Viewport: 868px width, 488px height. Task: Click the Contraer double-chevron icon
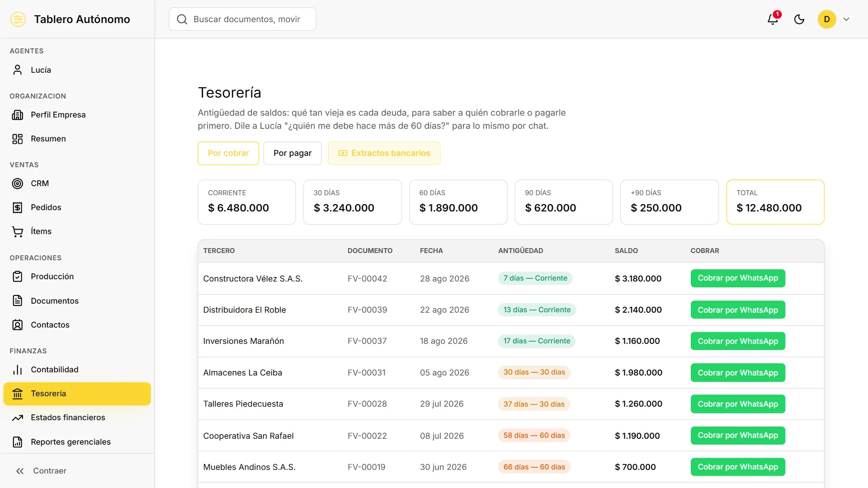click(x=20, y=471)
